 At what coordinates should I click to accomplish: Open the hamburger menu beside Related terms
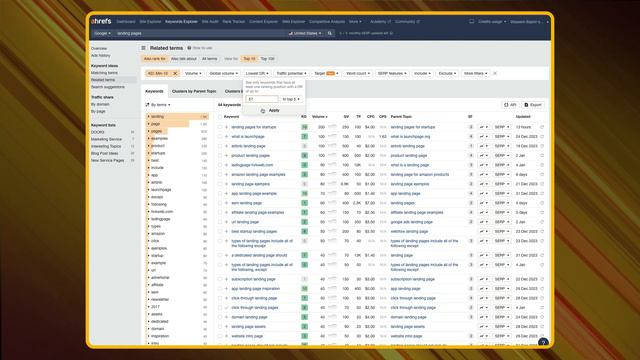point(143,48)
